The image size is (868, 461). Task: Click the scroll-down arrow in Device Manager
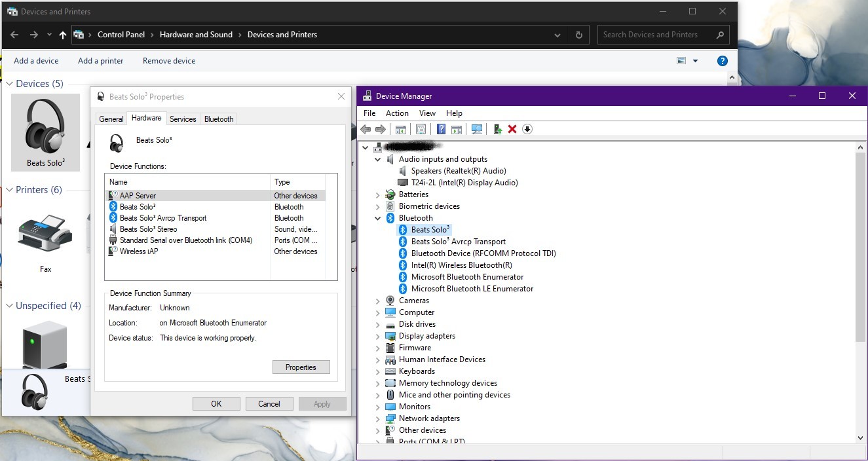(860, 437)
